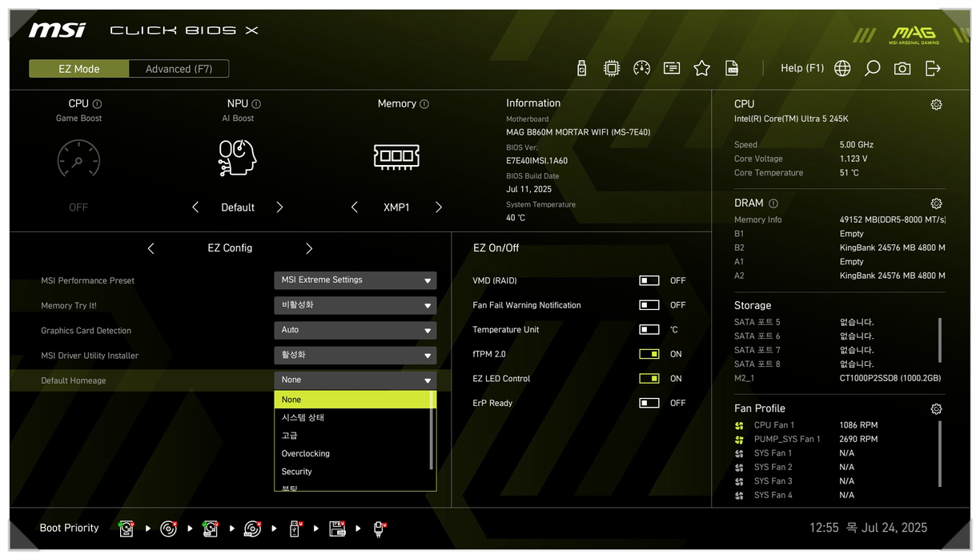Open the speedometer gauge icon in toolbar

point(641,69)
